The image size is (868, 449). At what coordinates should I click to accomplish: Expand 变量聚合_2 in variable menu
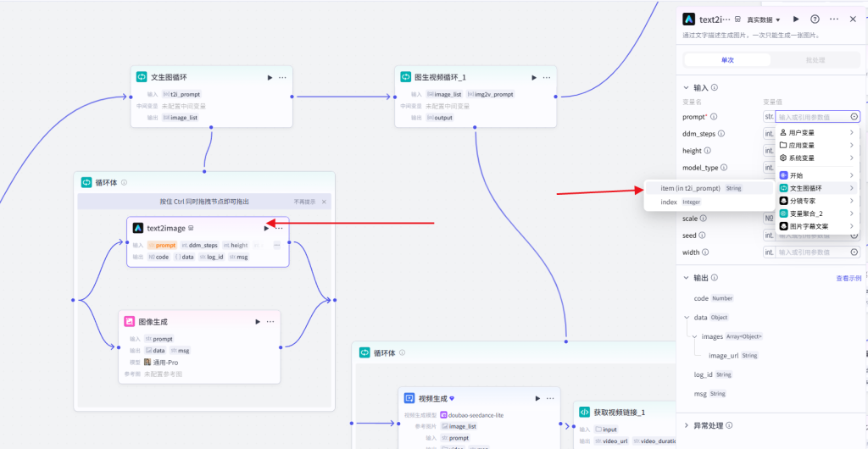(x=817, y=213)
